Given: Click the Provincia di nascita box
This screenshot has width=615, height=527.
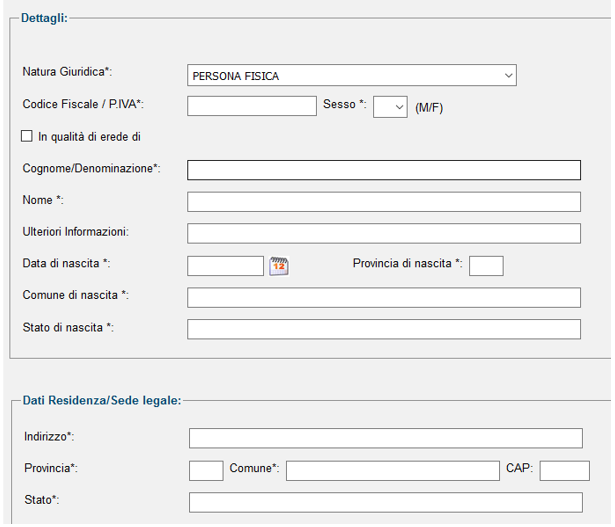Looking at the screenshot, I should pyautogui.click(x=486, y=266).
